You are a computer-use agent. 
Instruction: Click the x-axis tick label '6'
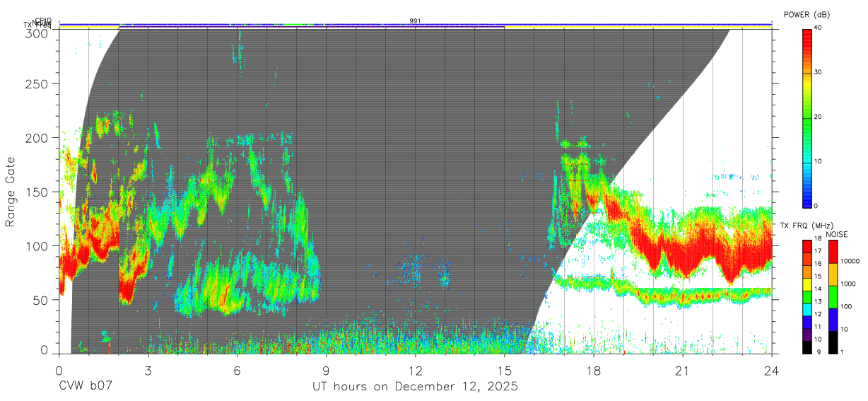click(x=237, y=370)
